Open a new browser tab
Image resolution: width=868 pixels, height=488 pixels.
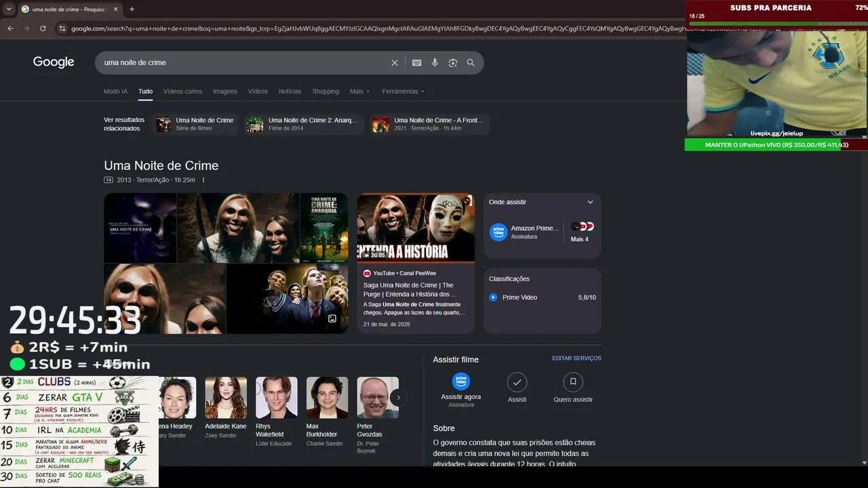tap(132, 9)
